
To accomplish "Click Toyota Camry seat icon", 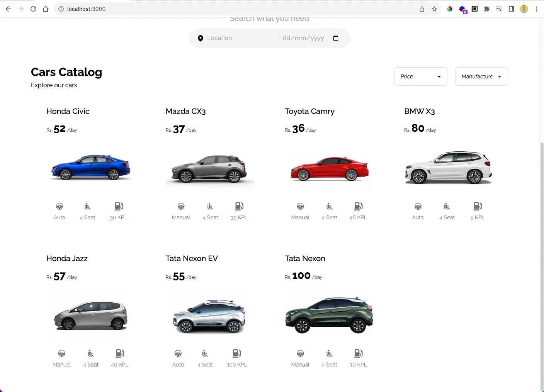I will [330, 206].
